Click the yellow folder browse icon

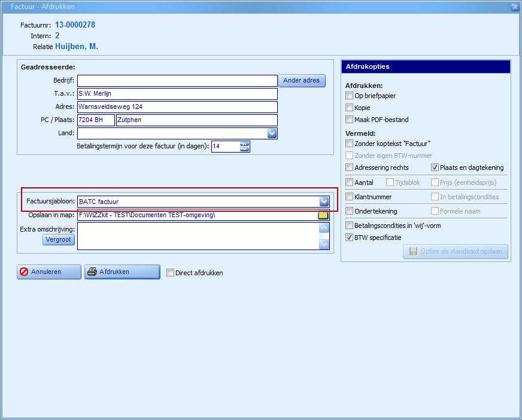pos(323,215)
